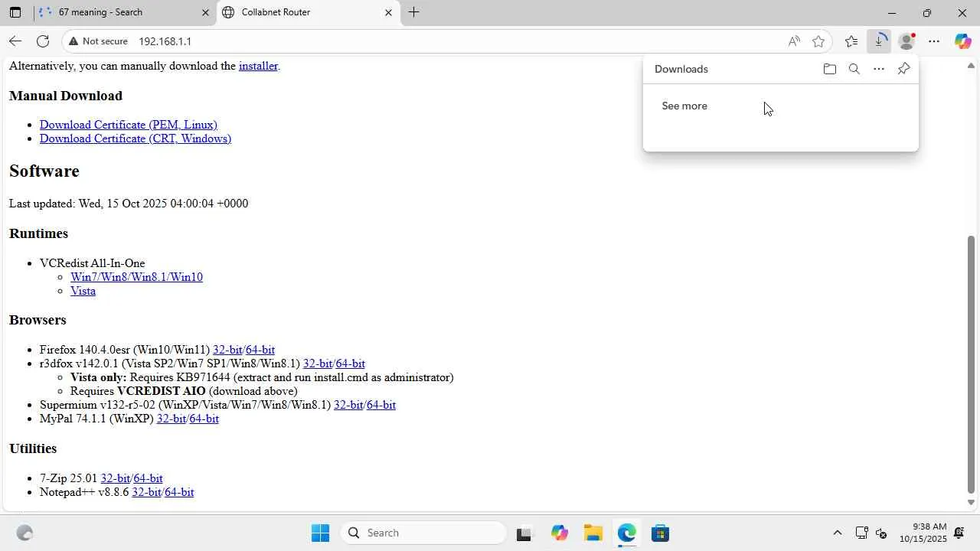Open the downloads folder from Downloads panel
The width and height of the screenshot is (980, 551).
tap(830, 69)
